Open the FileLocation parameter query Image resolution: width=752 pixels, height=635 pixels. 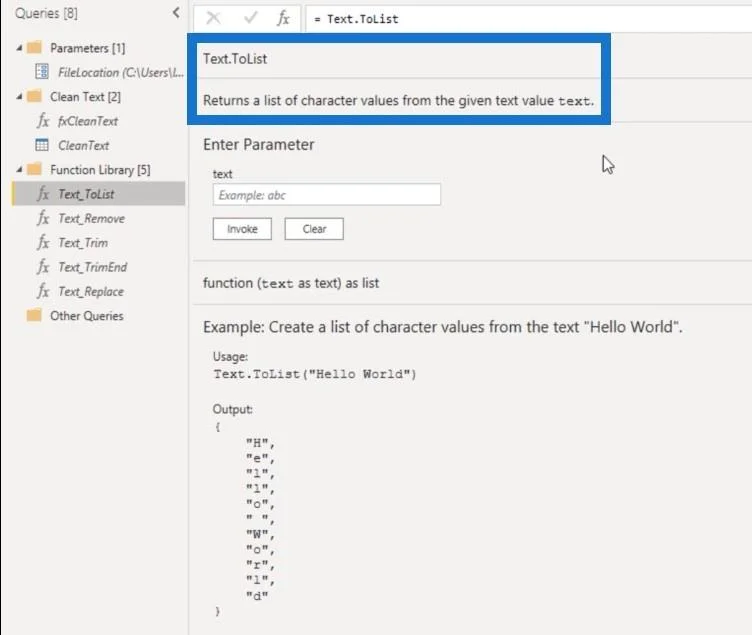coord(121,72)
